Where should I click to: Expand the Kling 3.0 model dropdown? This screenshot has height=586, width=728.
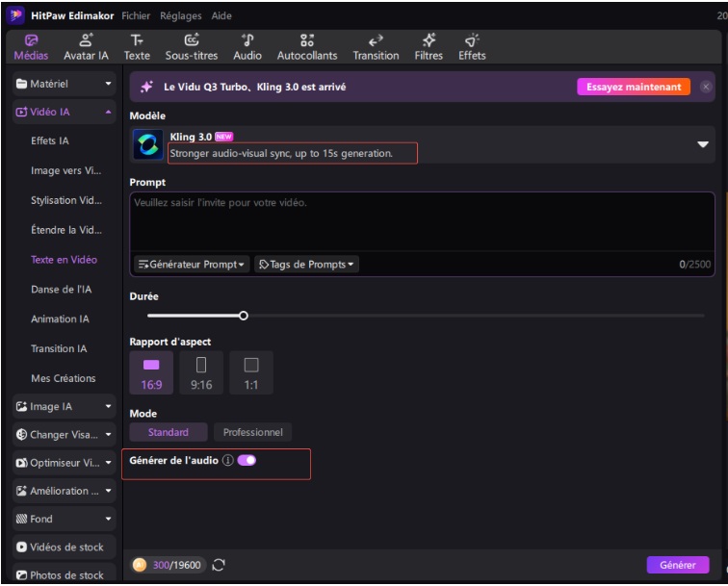(x=703, y=144)
